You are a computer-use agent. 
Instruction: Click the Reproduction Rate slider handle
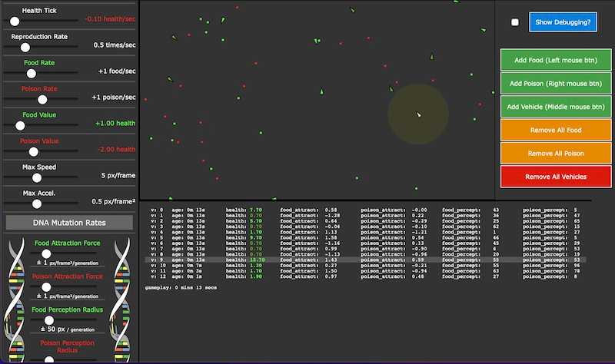click(28, 48)
